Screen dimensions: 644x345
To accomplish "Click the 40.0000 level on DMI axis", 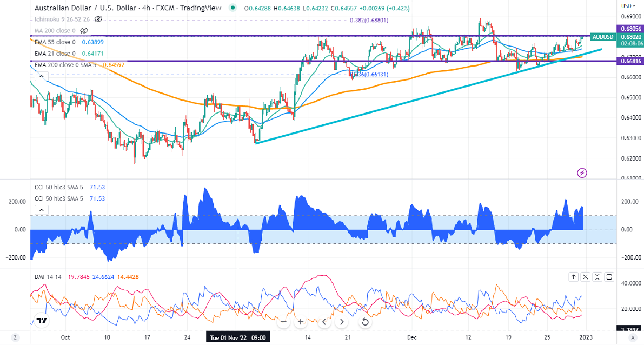I will [631, 283].
